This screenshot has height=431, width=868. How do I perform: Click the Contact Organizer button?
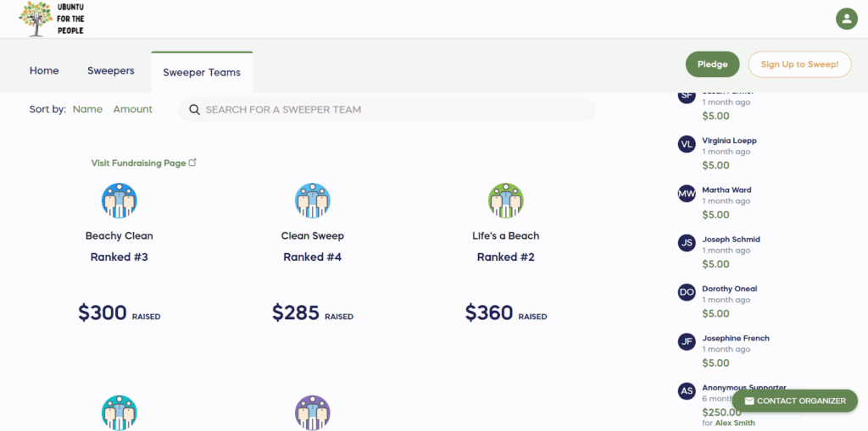click(x=795, y=401)
